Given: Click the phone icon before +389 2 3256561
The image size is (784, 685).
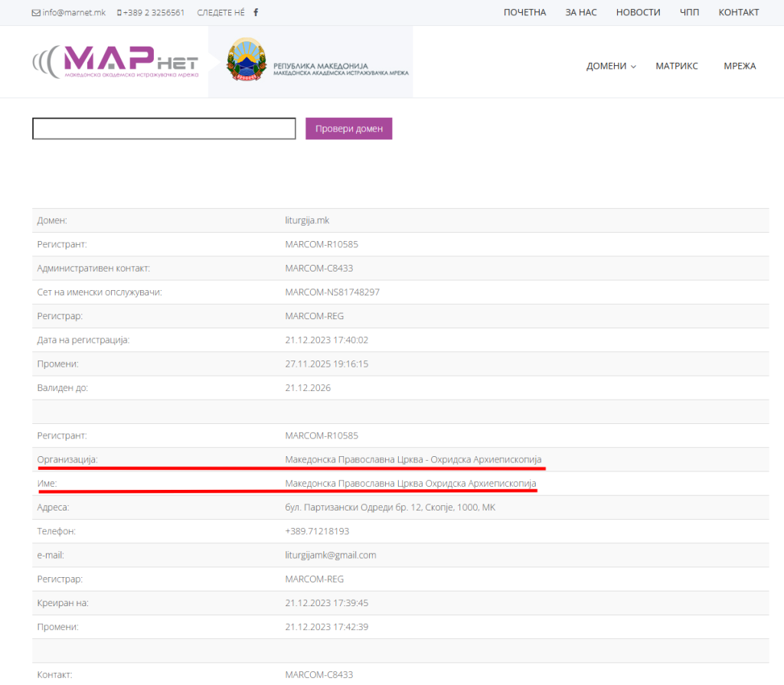Looking at the screenshot, I should coord(119,13).
